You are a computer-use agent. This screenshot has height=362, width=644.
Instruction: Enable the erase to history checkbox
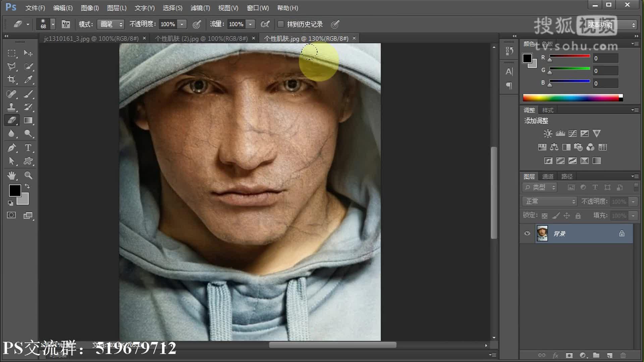click(x=281, y=24)
